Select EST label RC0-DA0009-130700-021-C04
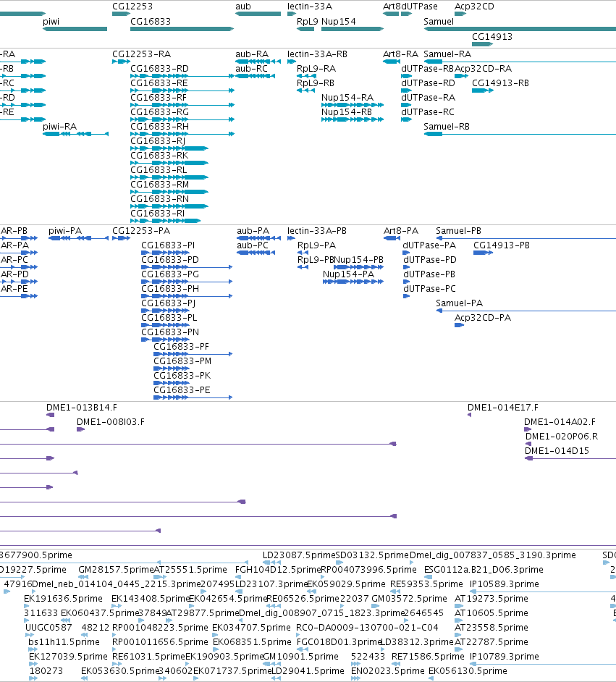This screenshot has height=682, width=616. (x=367, y=627)
